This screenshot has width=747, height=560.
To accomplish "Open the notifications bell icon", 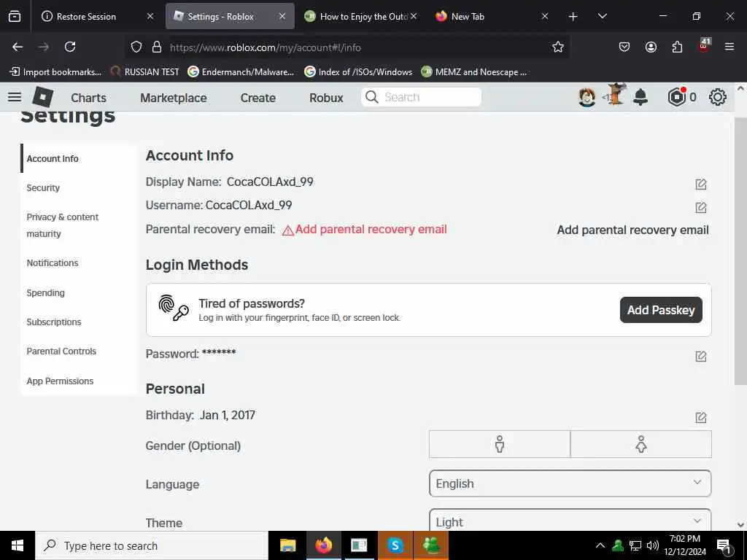I will [640, 97].
